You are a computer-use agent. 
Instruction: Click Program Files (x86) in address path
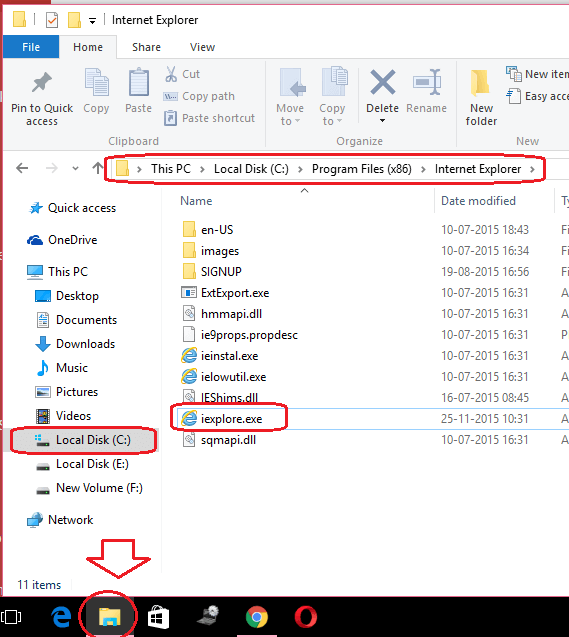pyautogui.click(x=361, y=169)
